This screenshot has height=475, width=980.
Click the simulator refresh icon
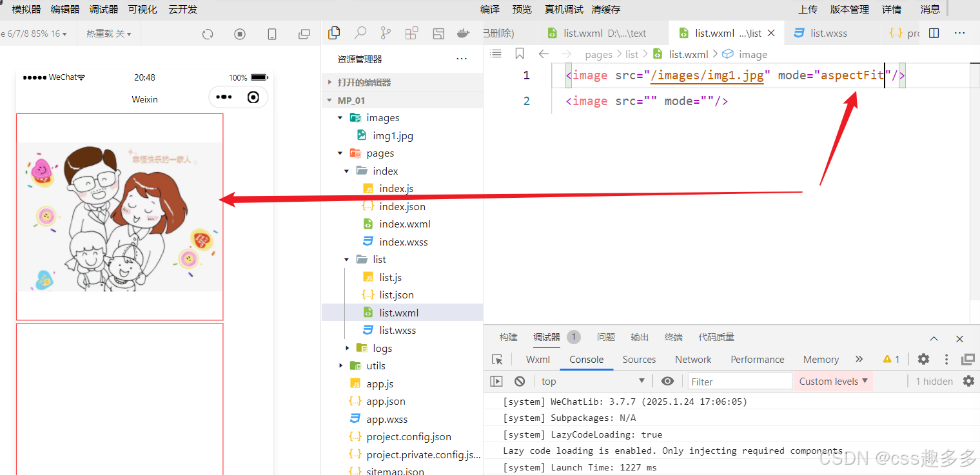pos(208,34)
